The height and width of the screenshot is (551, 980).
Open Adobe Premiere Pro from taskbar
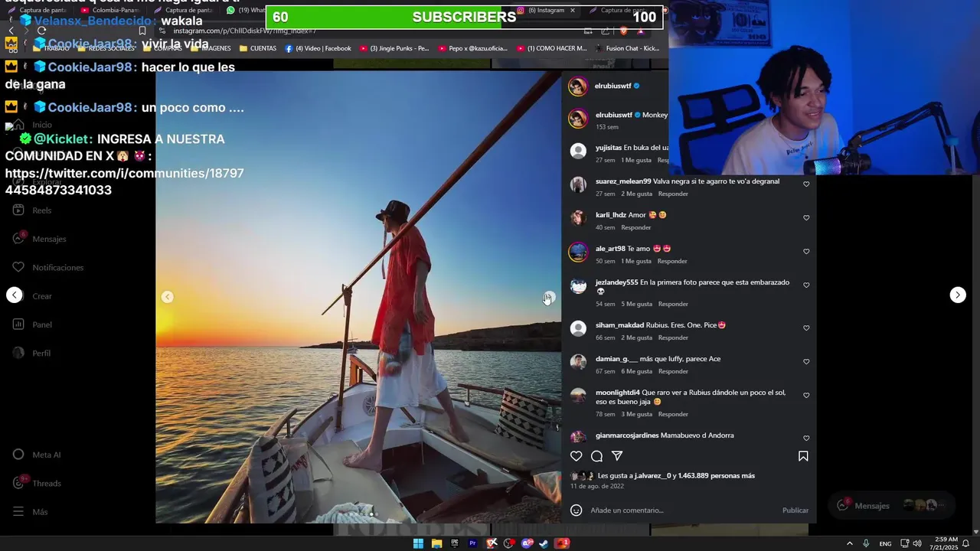tap(472, 543)
